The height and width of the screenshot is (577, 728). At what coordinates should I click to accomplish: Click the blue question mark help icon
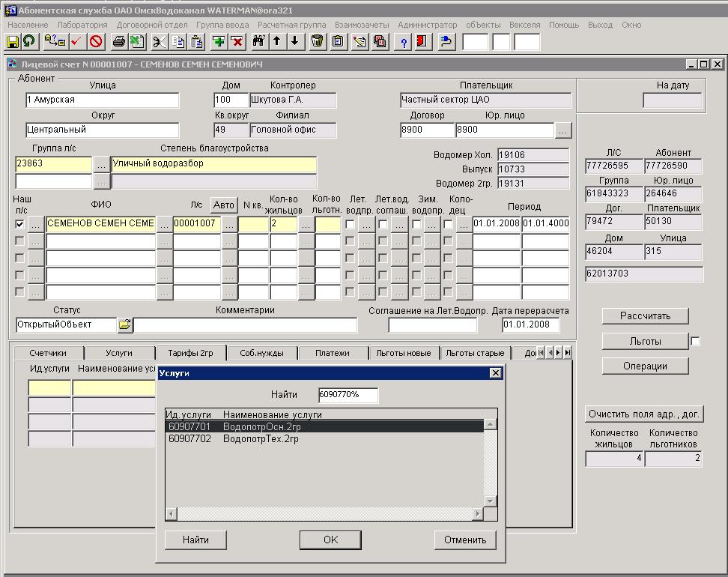click(x=404, y=41)
